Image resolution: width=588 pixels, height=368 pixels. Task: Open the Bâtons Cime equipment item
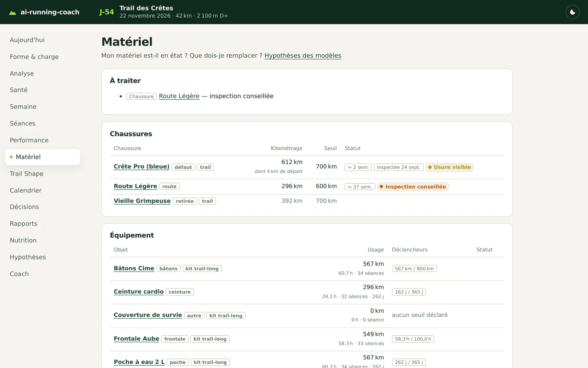click(134, 268)
